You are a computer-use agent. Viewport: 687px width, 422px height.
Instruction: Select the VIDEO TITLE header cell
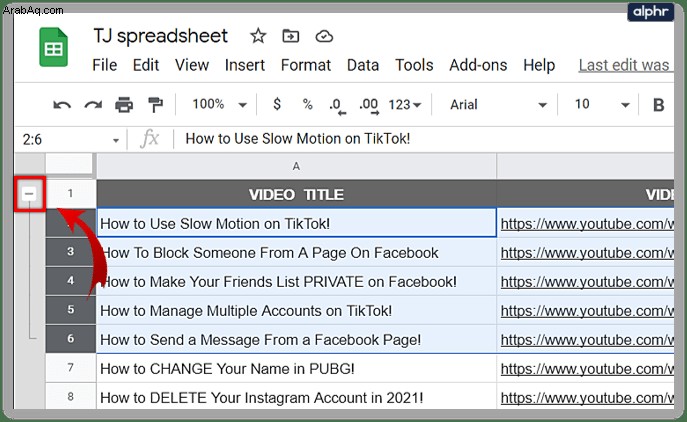[x=296, y=194]
